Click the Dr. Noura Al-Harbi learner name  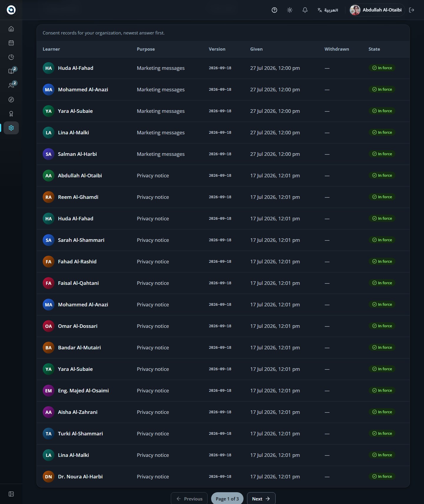click(80, 477)
